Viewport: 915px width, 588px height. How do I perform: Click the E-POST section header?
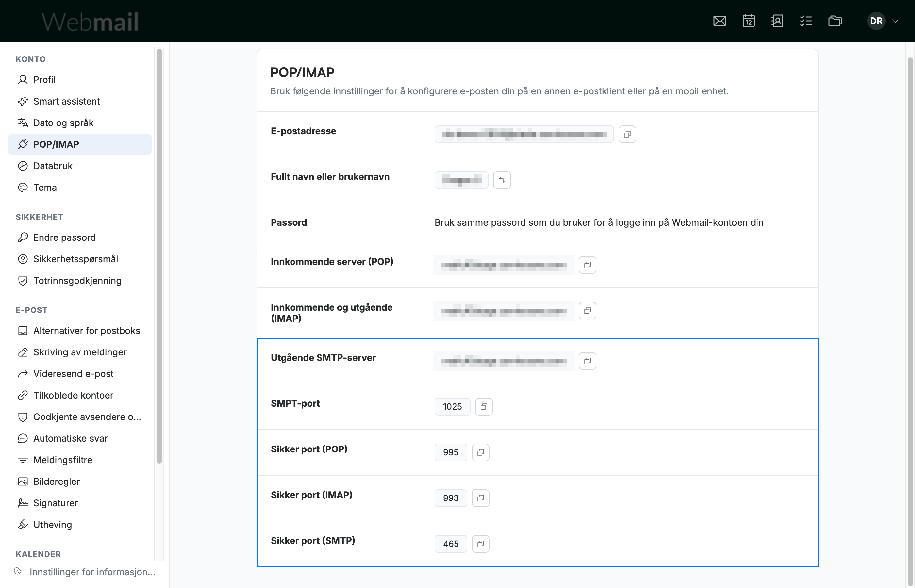click(x=31, y=310)
